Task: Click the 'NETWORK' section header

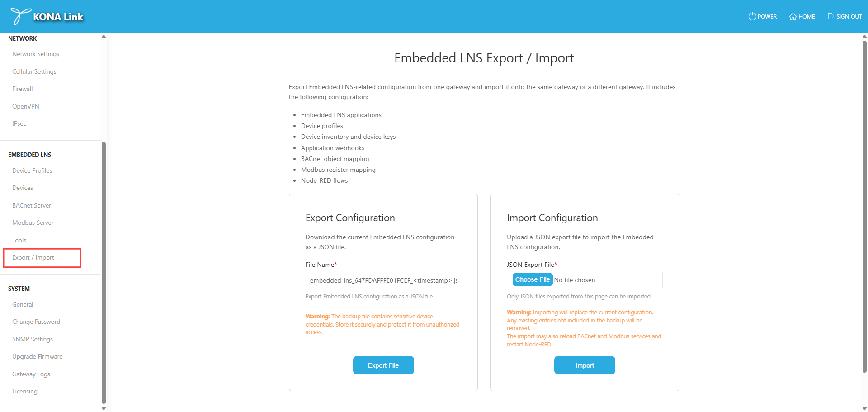Action: [x=23, y=38]
